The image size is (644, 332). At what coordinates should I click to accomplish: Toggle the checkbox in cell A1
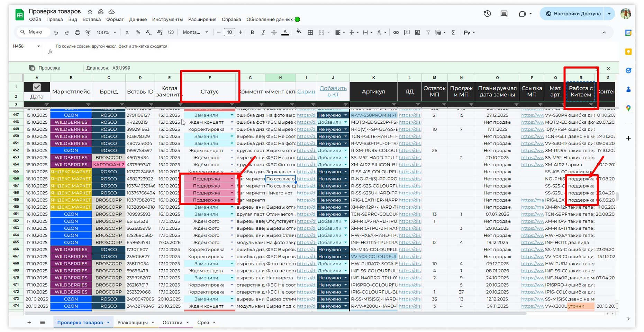point(37,87)
